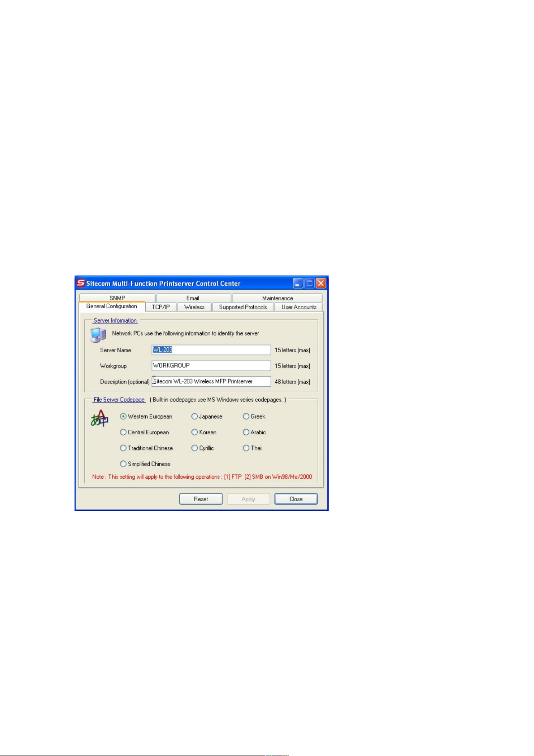Screen dimensions: 534x756
Task: Click the Workgroup label
Action: 113,366
